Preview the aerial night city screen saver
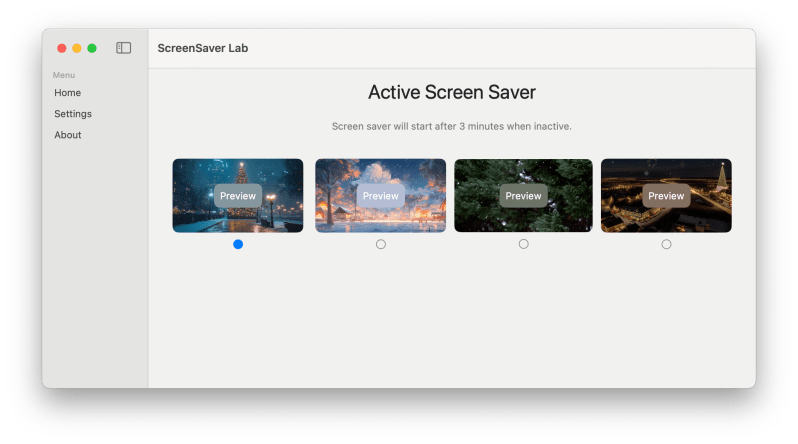 point(666,196)
